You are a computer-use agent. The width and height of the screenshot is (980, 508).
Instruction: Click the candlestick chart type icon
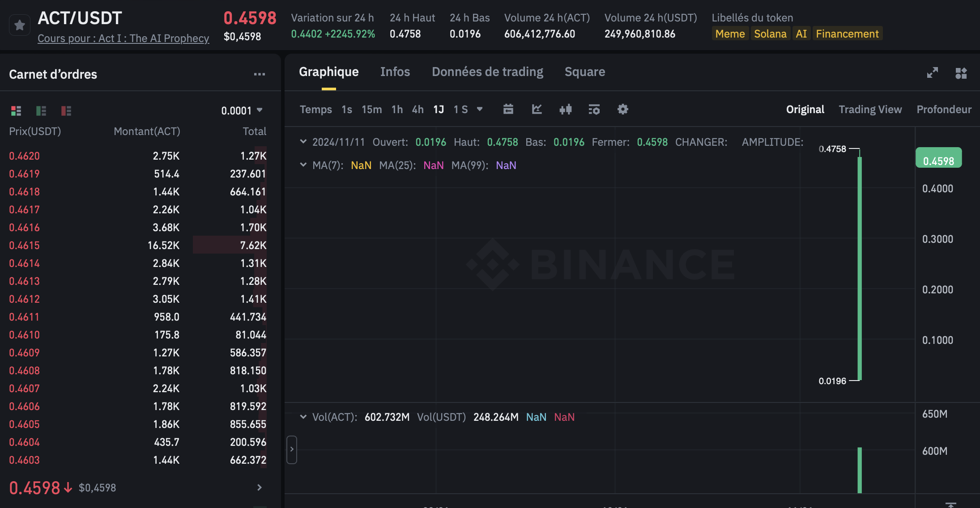click(x=565, y=109)
